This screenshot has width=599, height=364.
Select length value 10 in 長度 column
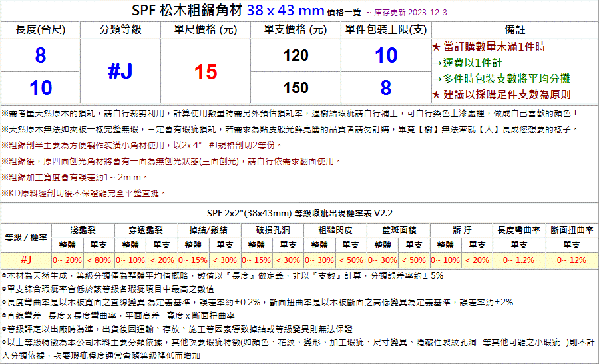[x=41, y=87]
